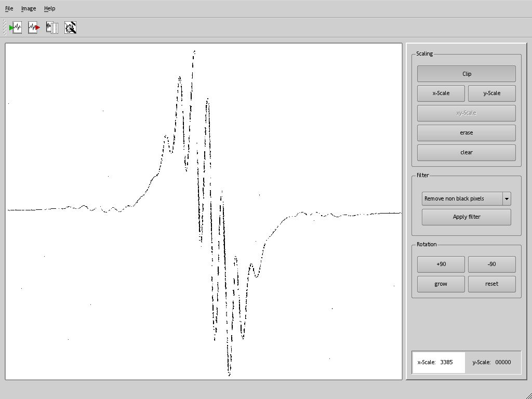Click the Apply filter button
Viewport: 532px width, 399px height.
click(467, 217)
